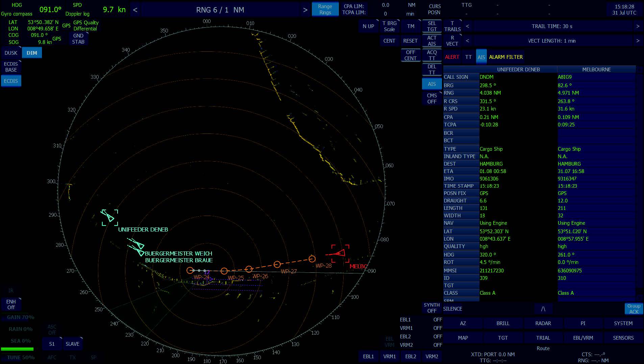Open the AZ menu

click(x=463, y=323)
